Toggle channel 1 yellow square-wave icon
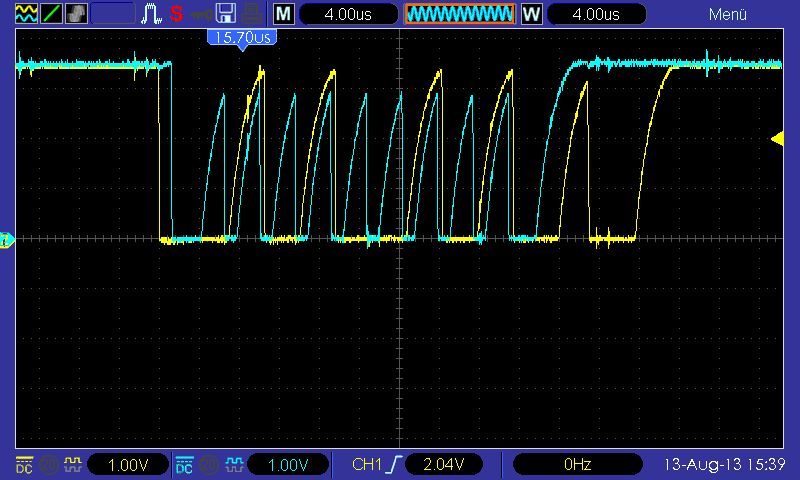 point(73,464)
